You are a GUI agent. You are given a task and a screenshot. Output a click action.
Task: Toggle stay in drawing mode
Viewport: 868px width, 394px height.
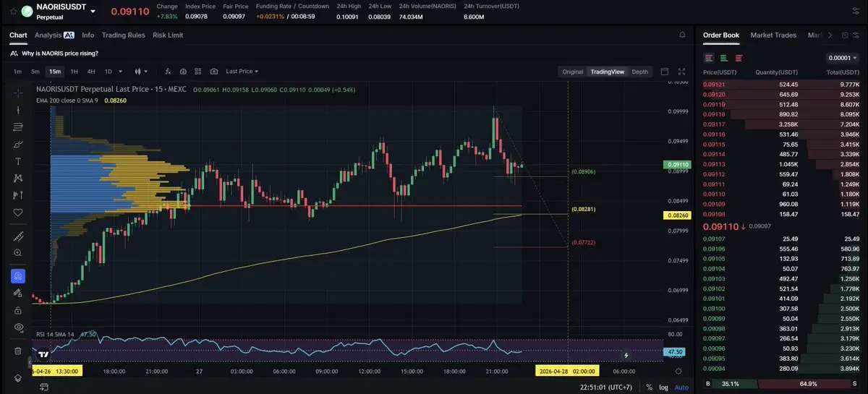pyautogui.click(x=18, y=293)
